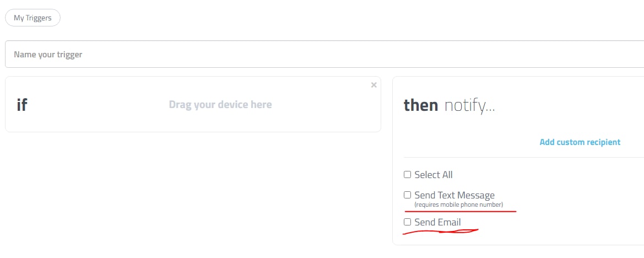Image resolution: width=644 pixels, height=258 pixels.
Task: Click the My Triggers button
Action: [x=33, y=18]
